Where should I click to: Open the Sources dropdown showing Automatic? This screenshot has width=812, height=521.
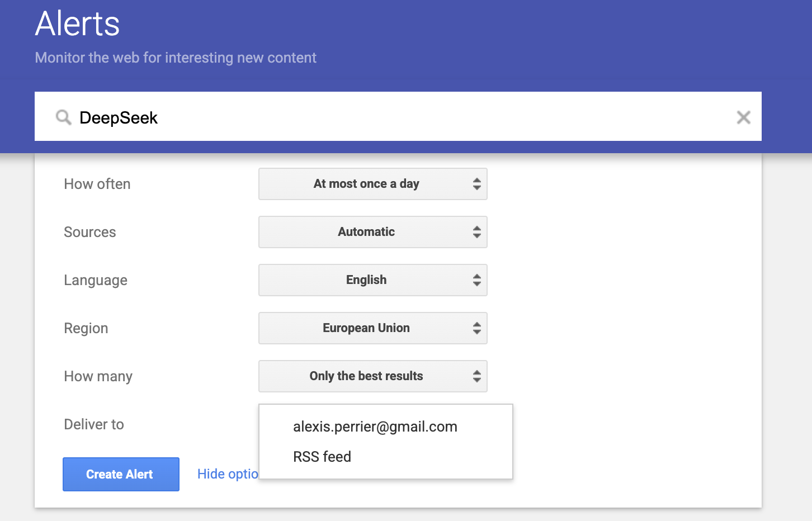coord(372,232)
